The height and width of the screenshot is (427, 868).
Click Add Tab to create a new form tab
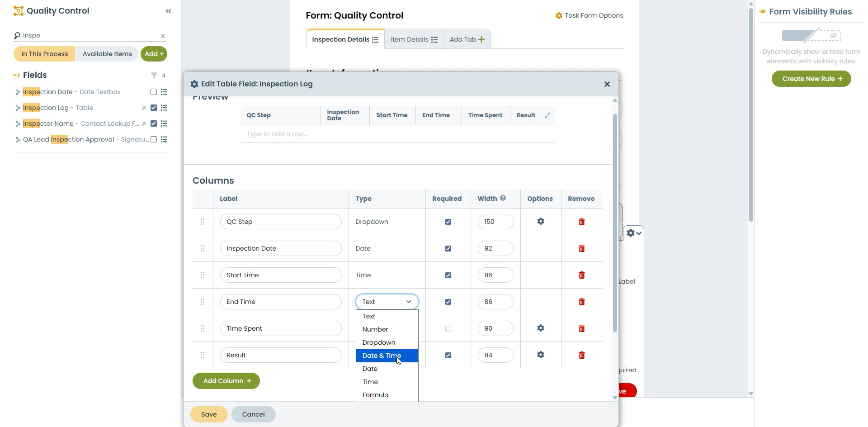467,39
